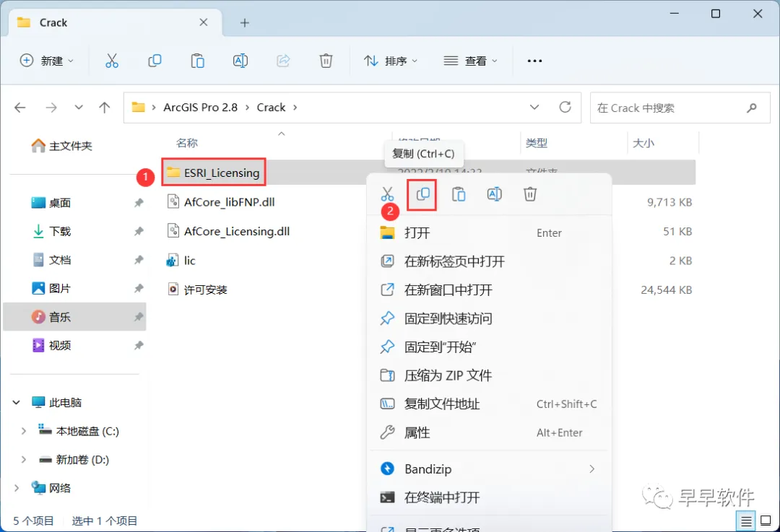This screenshot has width=780, height=532.
Task: Expand the address bar history dropdown
Action: coord(534,107)
